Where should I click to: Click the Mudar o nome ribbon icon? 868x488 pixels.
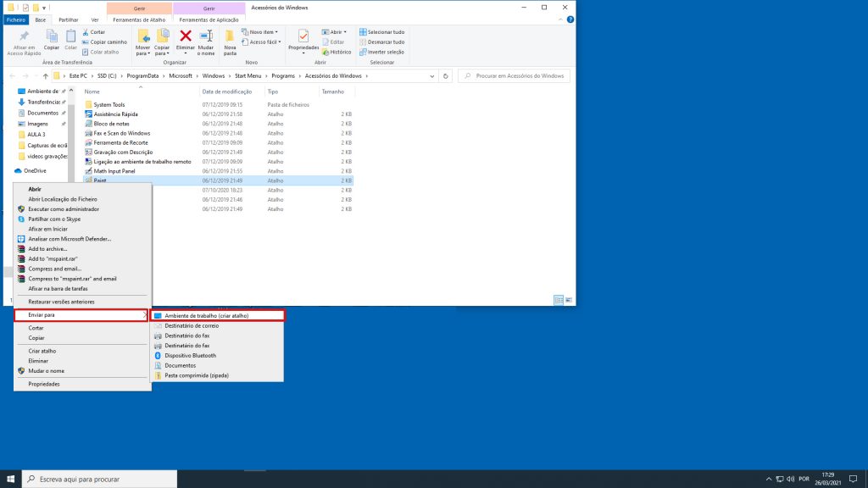click(x=206, y=36)
